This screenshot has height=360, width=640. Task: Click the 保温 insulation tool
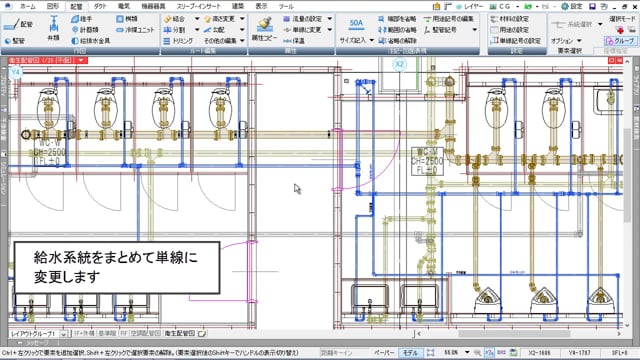294,41
